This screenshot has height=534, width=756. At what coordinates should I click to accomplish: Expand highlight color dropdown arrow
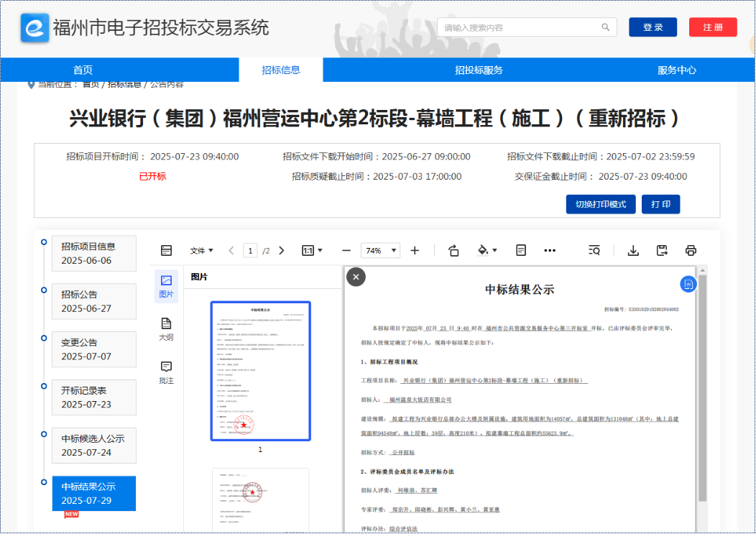[494, 250]
